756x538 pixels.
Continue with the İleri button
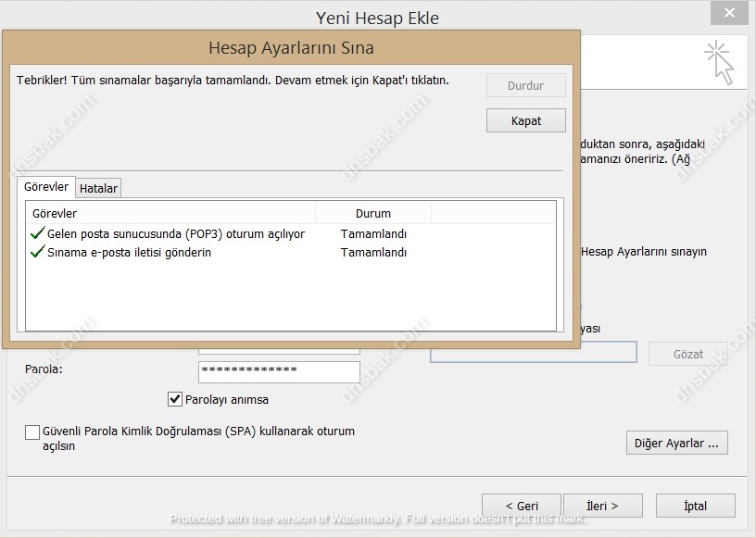(x=603, y=506)
